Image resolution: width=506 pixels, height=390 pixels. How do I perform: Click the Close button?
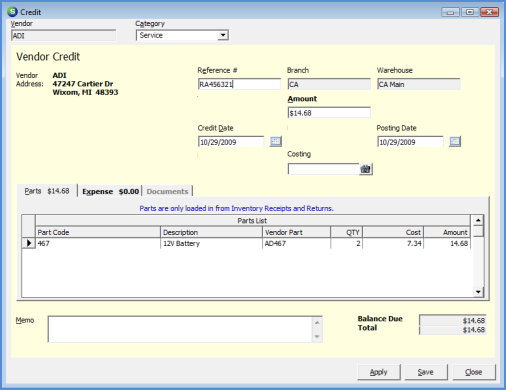point(474,372)
